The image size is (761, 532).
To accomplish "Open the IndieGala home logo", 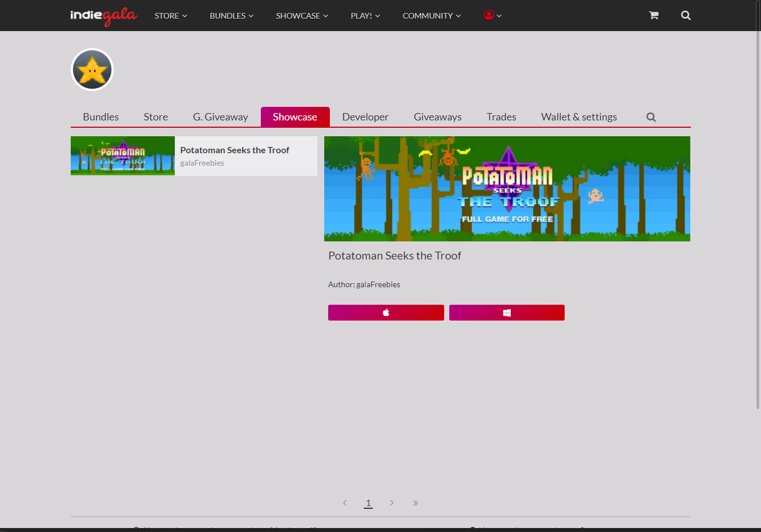I will [104, 16].
